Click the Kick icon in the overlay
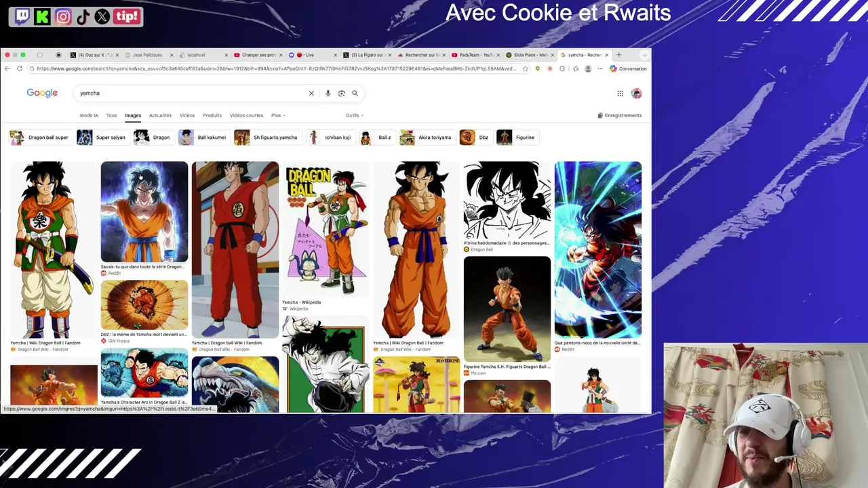 pyautogui.click(x=43, y=17)
